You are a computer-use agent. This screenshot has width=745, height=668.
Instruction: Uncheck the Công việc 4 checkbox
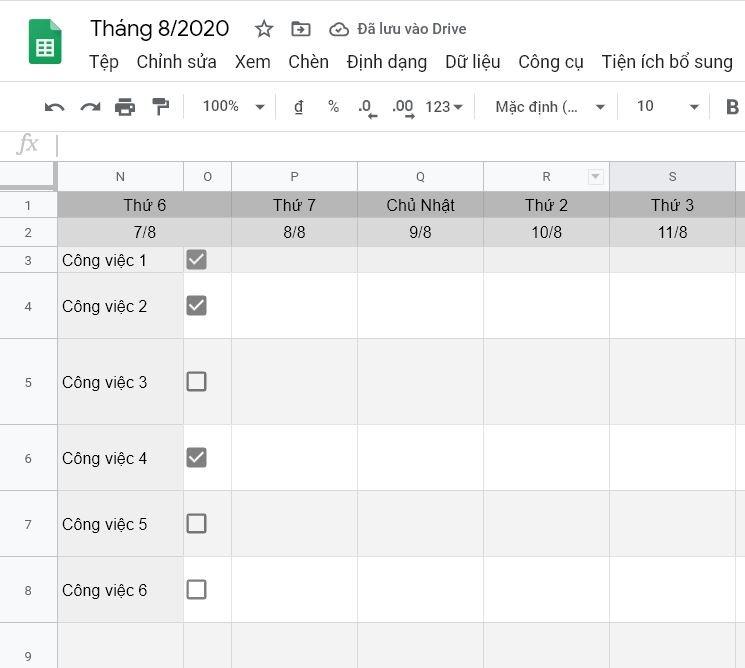[196, 458]
